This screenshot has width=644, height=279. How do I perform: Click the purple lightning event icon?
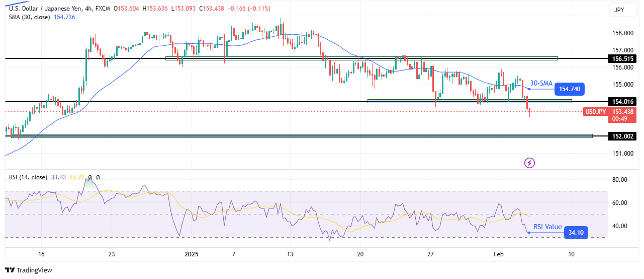pos(529,163)
